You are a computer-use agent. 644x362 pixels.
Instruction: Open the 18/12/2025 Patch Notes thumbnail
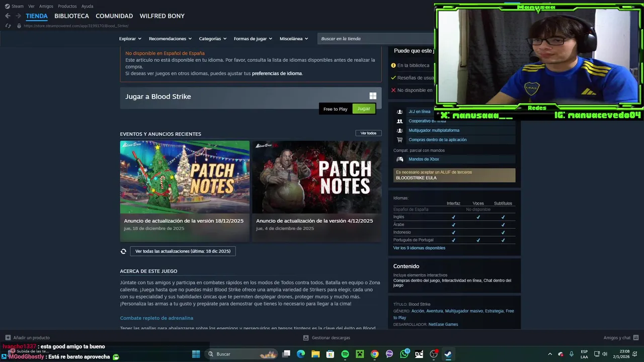pos(185,177)
